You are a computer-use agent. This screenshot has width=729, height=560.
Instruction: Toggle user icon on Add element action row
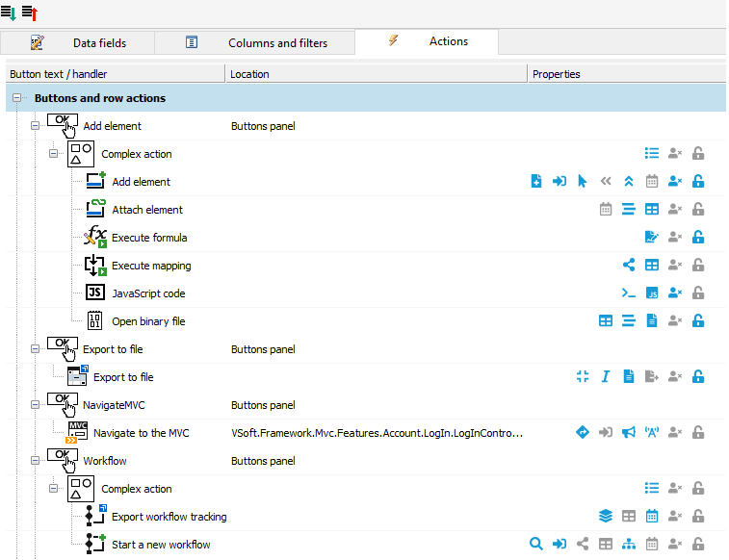pos(675,181)
